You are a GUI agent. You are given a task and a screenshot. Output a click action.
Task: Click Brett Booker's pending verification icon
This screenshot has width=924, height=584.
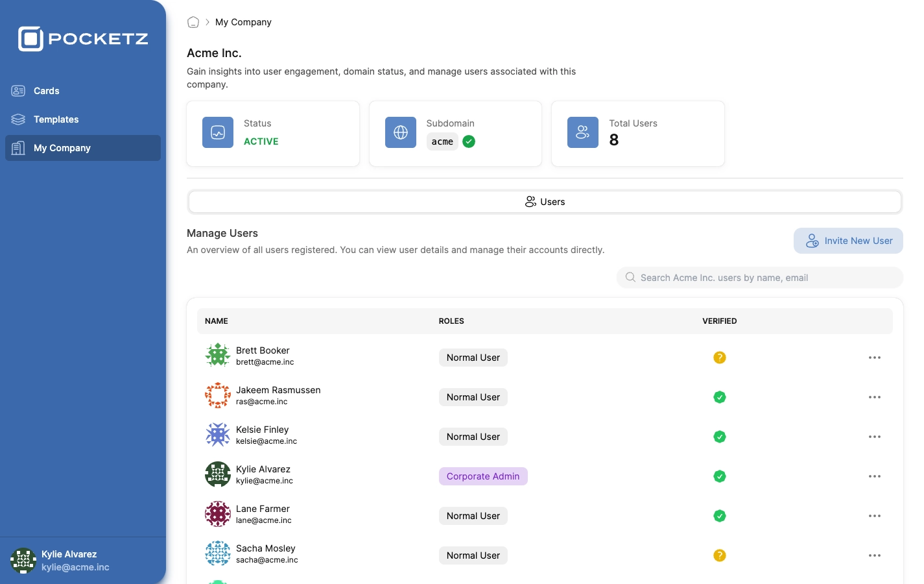click(719, 358)
